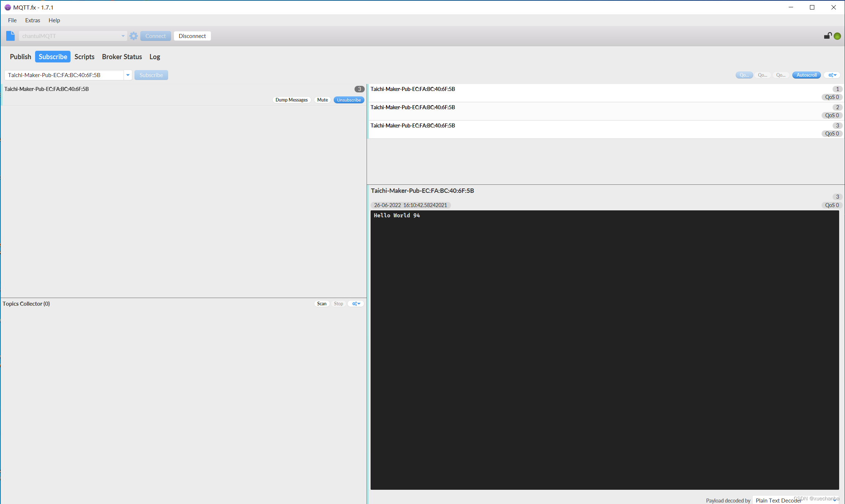Image resolution: width=845 pixels, height=504 pixels.
Task: Click the topics collector options icon
Action: coord(356,303)
